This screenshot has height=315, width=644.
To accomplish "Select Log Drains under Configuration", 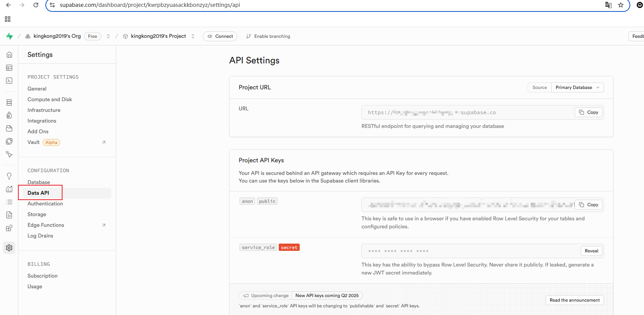I will point(40,236).
